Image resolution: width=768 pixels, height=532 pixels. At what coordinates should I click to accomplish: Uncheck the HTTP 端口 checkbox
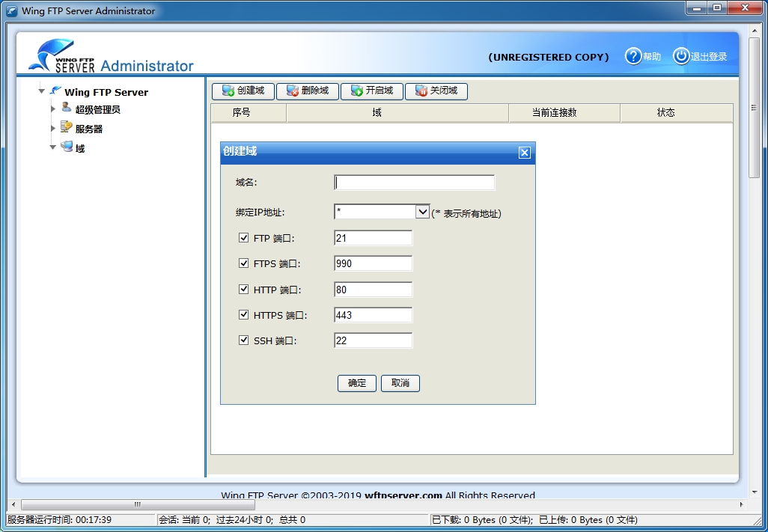[x=243, y=290]
